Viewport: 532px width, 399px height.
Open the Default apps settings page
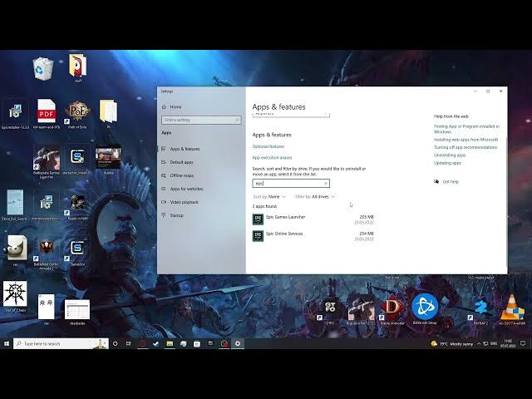[x=181, y=162]
